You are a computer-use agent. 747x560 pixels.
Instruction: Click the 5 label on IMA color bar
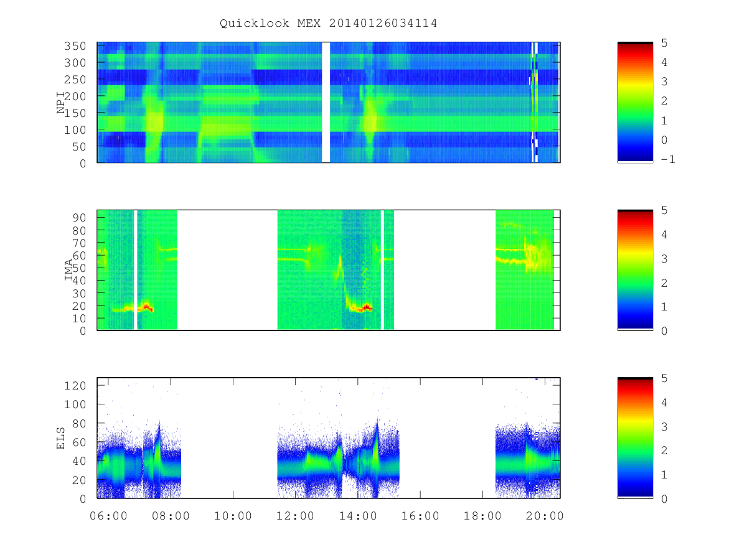[x=664, y=211]
